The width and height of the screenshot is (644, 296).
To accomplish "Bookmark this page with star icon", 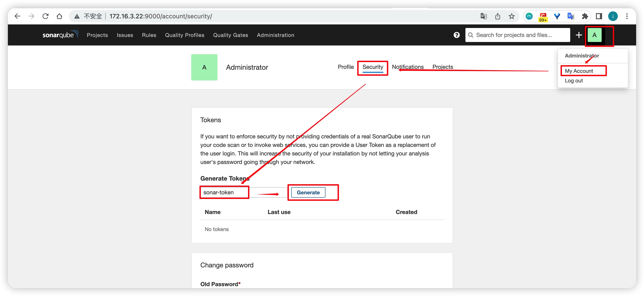I will coord(511,16).
